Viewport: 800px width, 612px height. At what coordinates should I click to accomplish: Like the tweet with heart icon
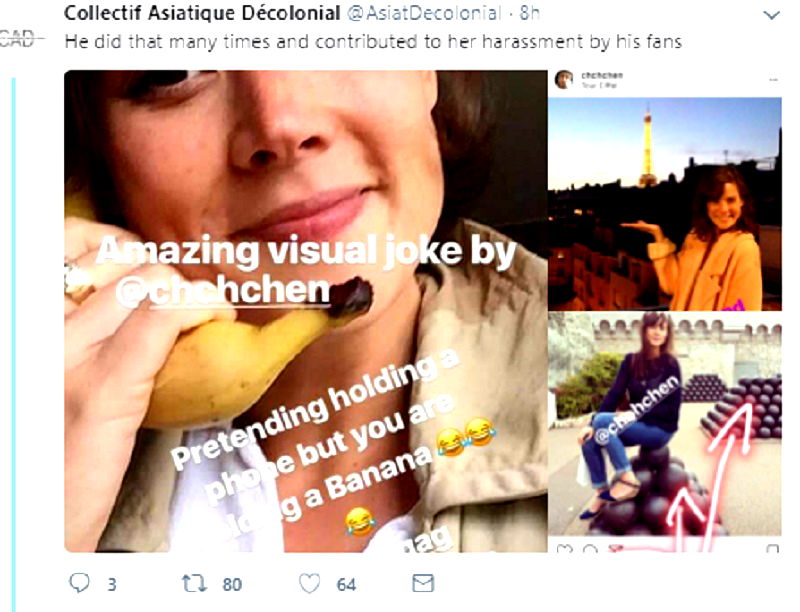(x=309, y=583)
